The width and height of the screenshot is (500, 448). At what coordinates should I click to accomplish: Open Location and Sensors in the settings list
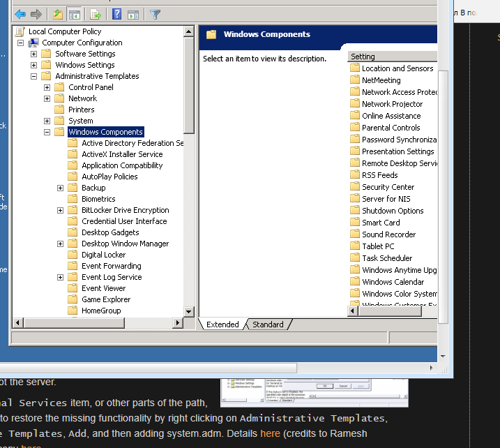[x=397, y=68]
